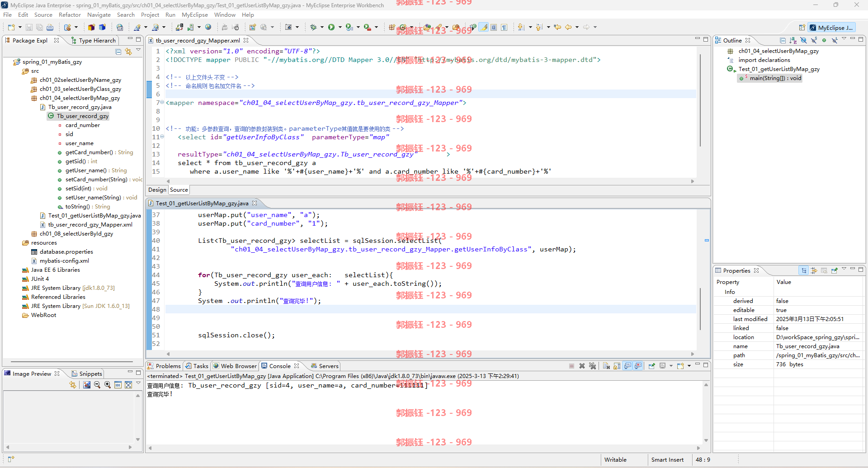Click Remove All Terminated Launches in Console
The image size is (868, 468).
click(593, 366)
